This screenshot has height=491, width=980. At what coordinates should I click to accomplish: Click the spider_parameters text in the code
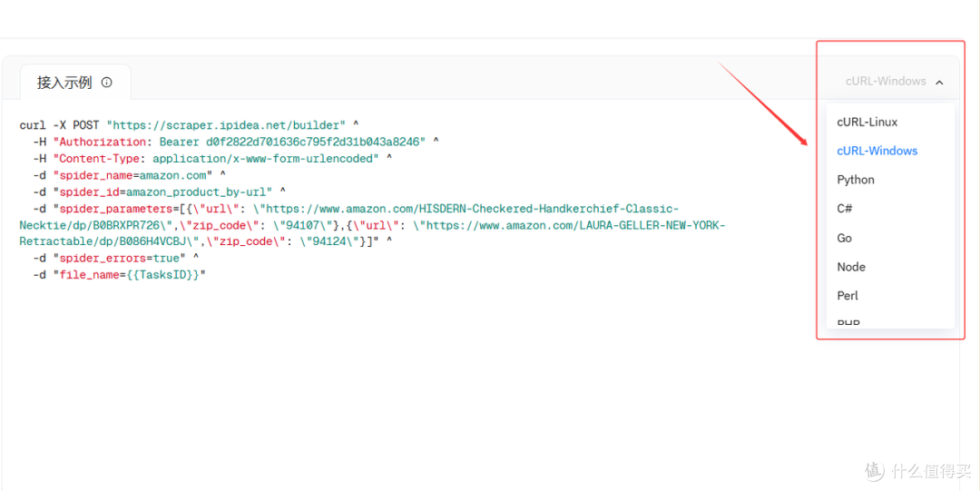[x=115, y=209]
